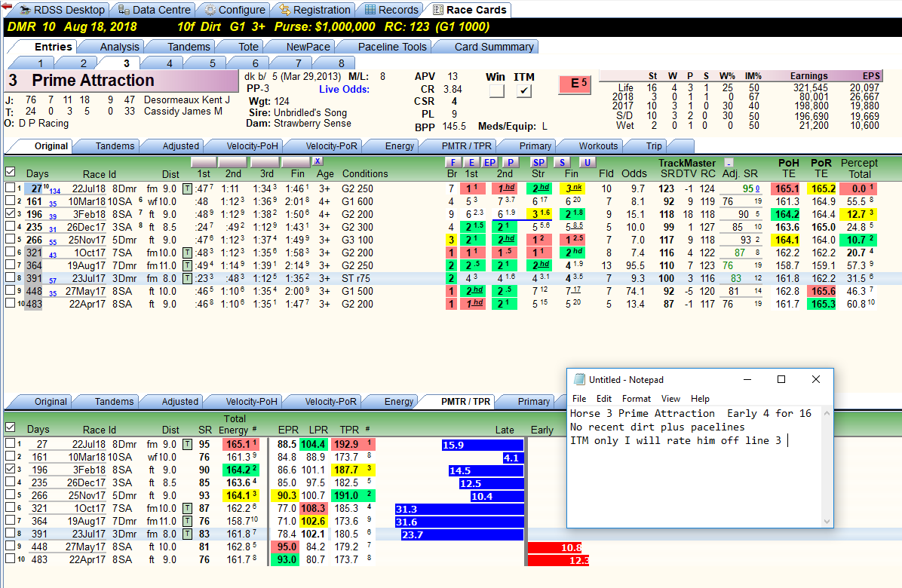Open the Card Summmary tab
The image size is (902, 588).
point(493,47)
